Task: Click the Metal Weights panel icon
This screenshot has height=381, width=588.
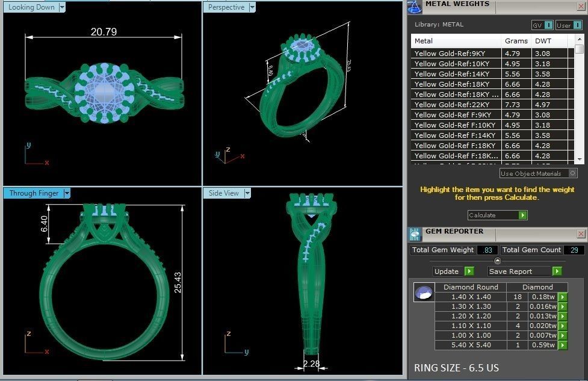Action: click(x=415, y=7)
